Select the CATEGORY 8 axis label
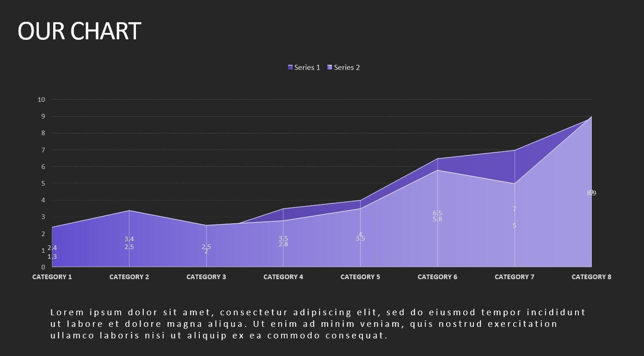 [591, 277]
